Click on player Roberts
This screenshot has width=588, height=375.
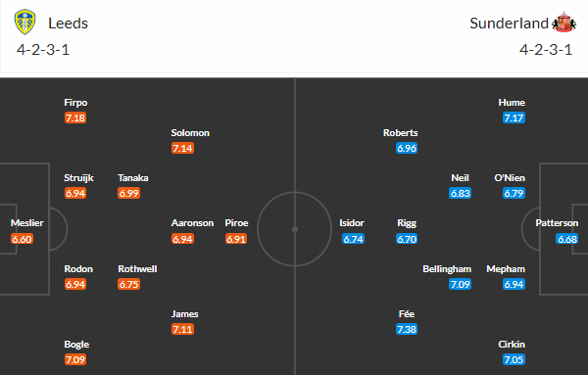(x=400, y=133)
